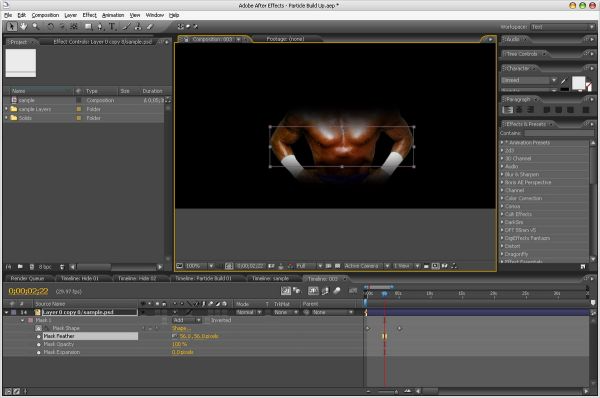This screenshot has width=600, height=398.
Task: Select the Brush tool
Action: pyautogui.click(x=127, y=26)
